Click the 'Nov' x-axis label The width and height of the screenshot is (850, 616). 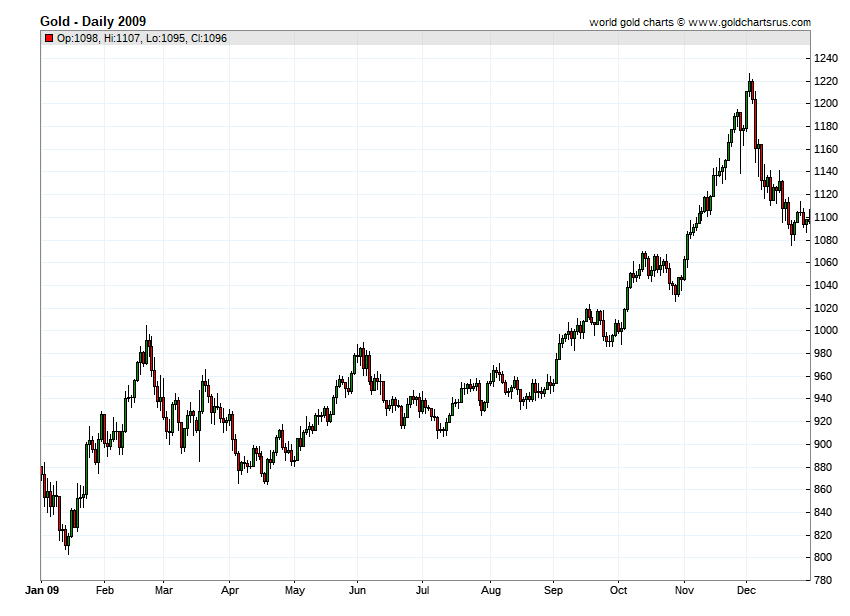point(684,590)
